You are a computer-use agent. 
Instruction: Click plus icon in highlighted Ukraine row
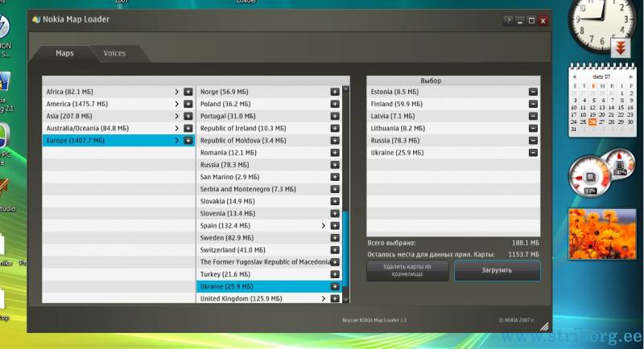click(335, 286)
